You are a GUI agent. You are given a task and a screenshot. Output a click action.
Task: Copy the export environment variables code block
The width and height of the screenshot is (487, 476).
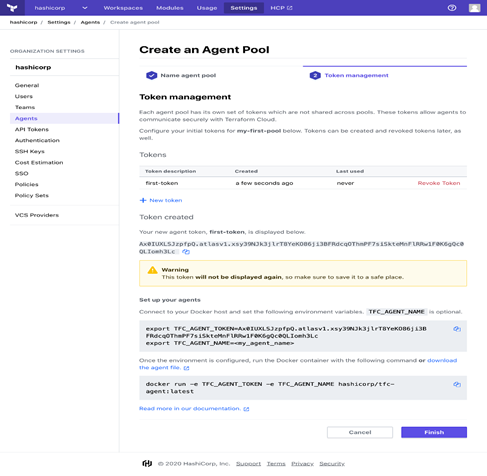click(x=457, y=329)
